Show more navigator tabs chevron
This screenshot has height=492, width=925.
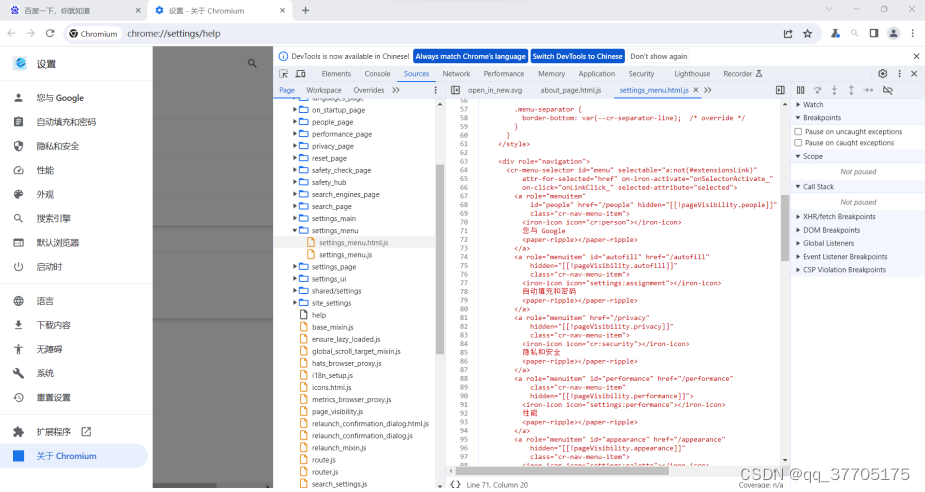[396, 90]
